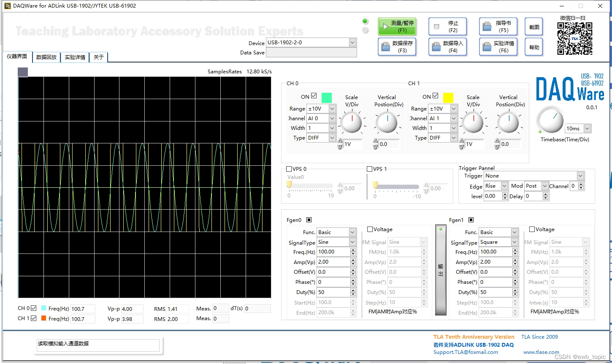Switch to the 数据回放 tab
Image resolution: width=612 pixels, height=364 pixels.
coord(46,57)
